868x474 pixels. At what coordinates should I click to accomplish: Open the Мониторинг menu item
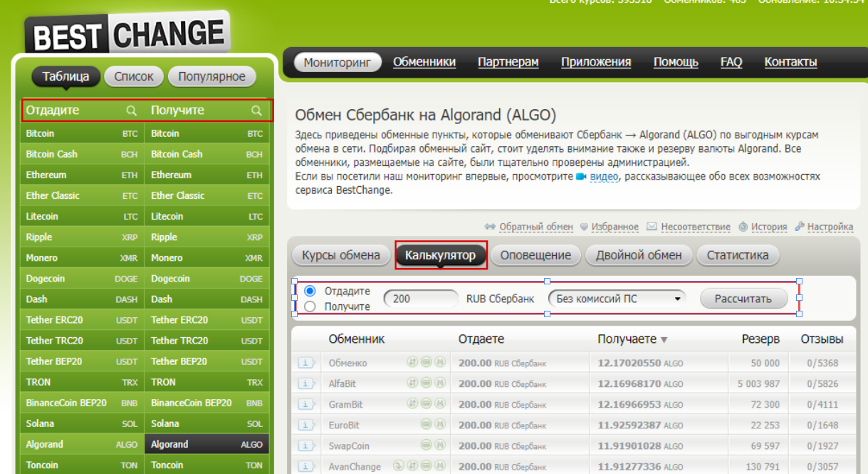[338, 63]
